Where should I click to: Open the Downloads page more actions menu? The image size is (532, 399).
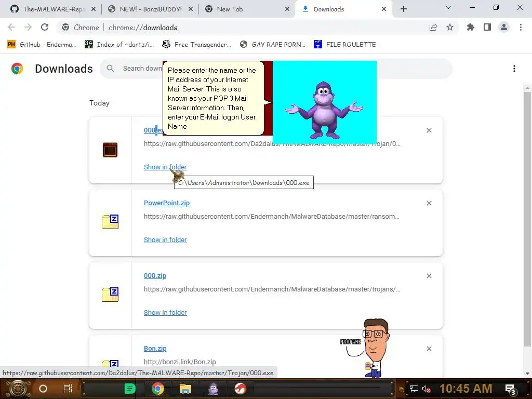click(x=514, y=69)
